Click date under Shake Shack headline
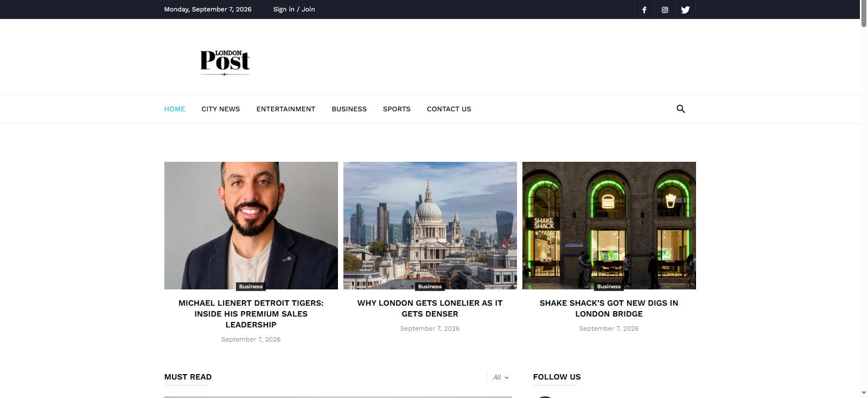Viewport: 868px width, 398px height. (x=609, y=328)
